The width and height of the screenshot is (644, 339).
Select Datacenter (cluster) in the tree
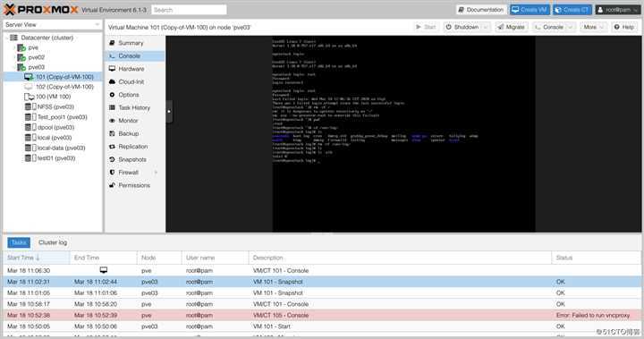tap(47, 38)
